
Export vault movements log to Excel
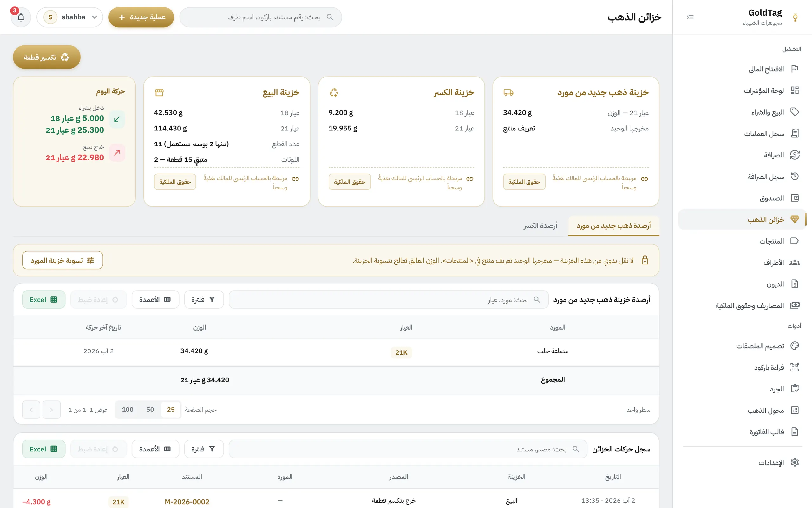tap(44, 449)
